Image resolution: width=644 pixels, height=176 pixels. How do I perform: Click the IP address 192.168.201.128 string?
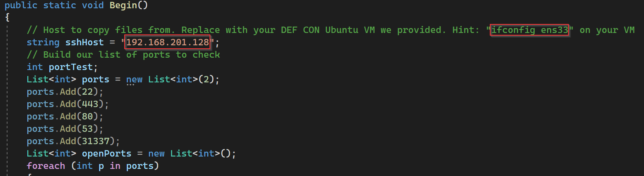coord(167,42)
